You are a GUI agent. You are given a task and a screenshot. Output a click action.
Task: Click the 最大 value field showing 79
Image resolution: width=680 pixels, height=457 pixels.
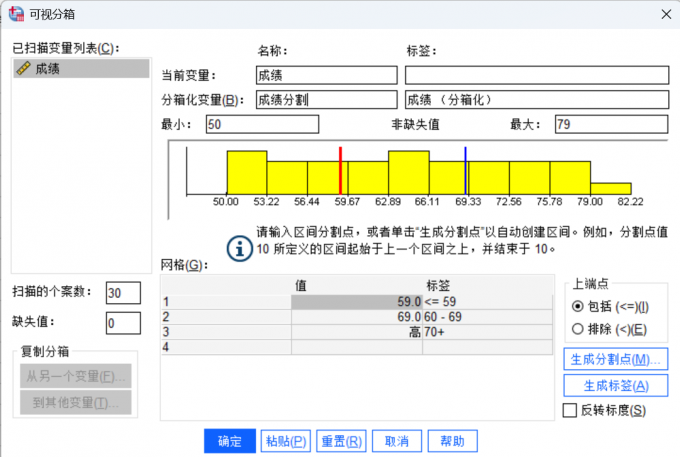(x=611, y=124)
